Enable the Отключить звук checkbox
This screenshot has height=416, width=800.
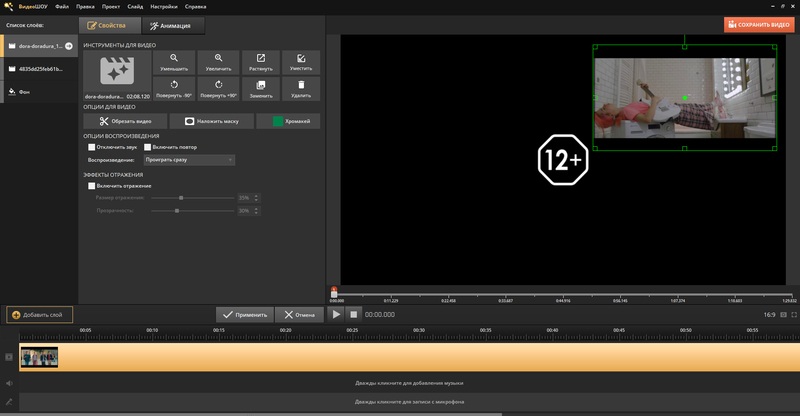pyautogui.click(x=92, y=147)
